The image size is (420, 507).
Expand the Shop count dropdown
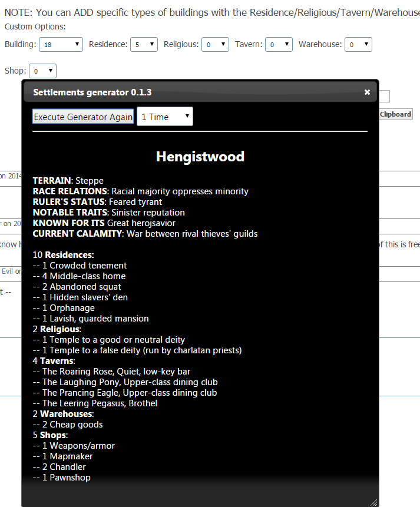42,71
